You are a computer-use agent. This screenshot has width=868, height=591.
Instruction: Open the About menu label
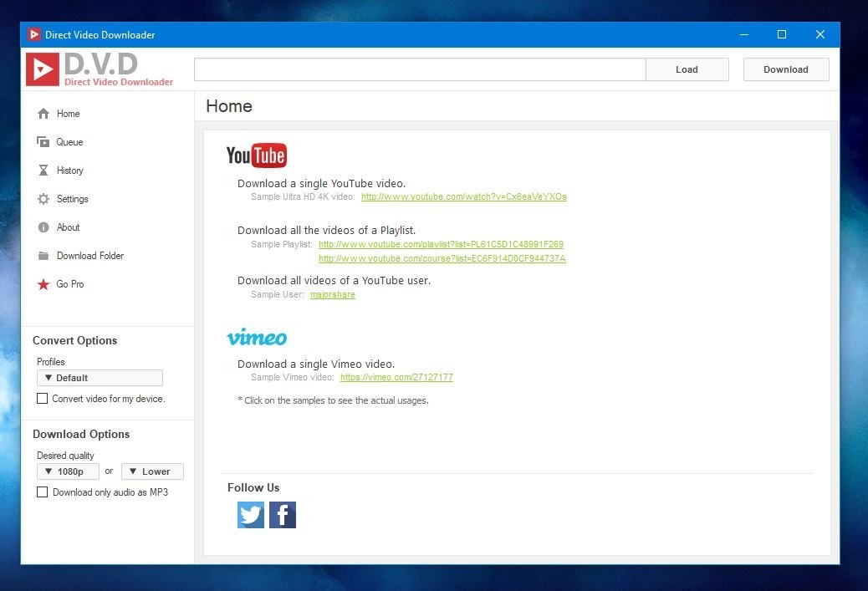point(68,227)
